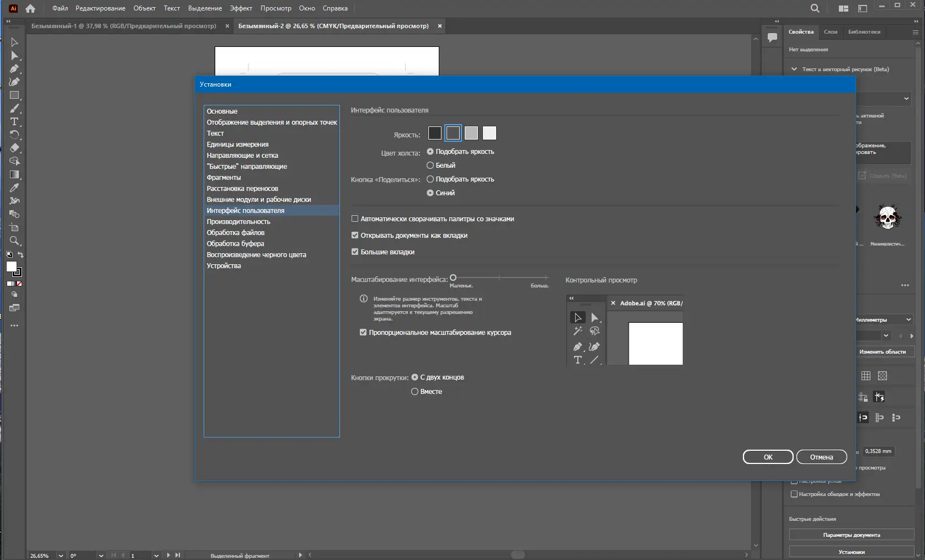
Task: Click the OK button in preferences
Action: 768,457
